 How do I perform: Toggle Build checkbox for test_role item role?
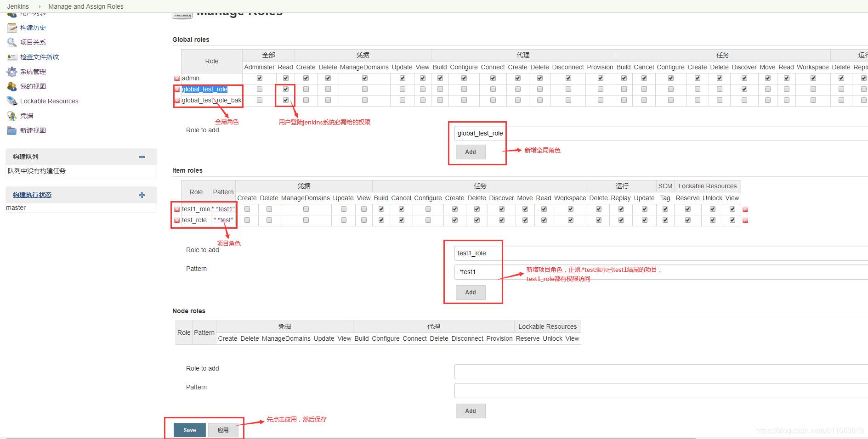point(381,220)
